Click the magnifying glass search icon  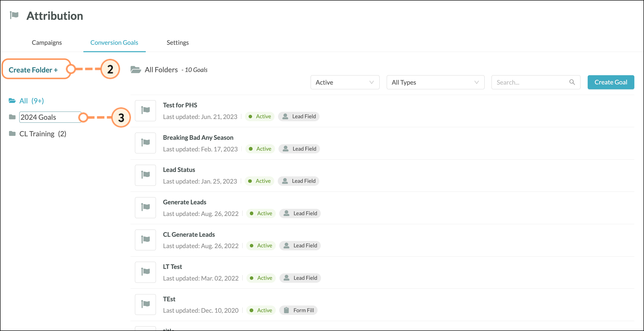[x=572, y=82]
